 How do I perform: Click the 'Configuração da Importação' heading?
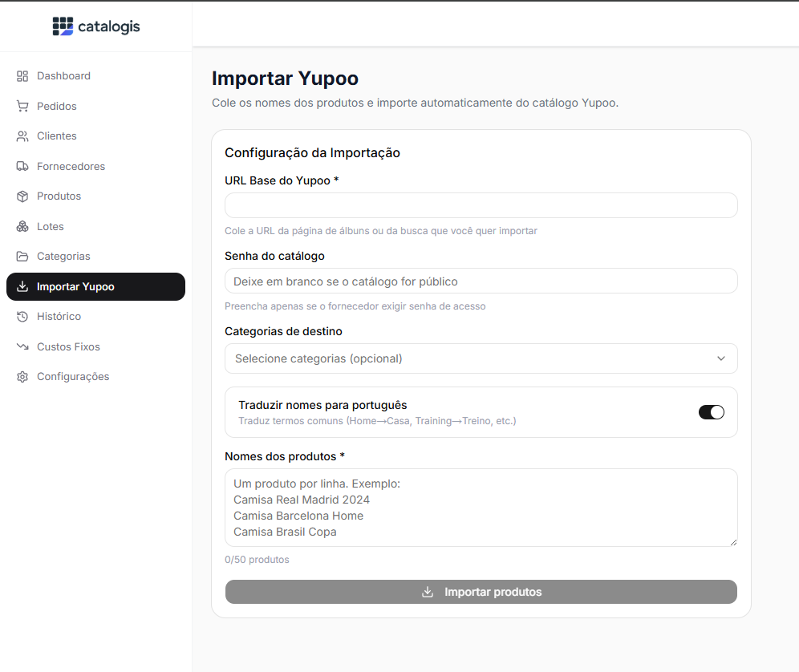pos(312,153)
